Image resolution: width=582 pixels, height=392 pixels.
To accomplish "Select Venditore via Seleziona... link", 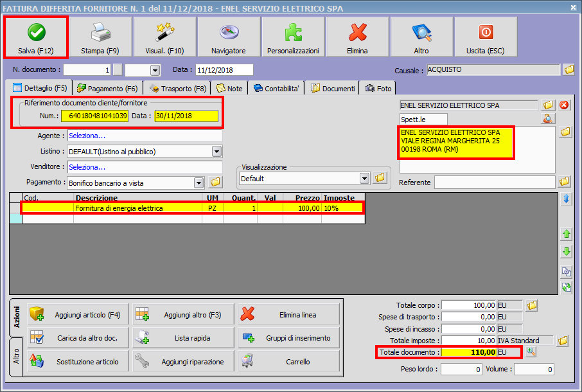I will tap(87, 167).
